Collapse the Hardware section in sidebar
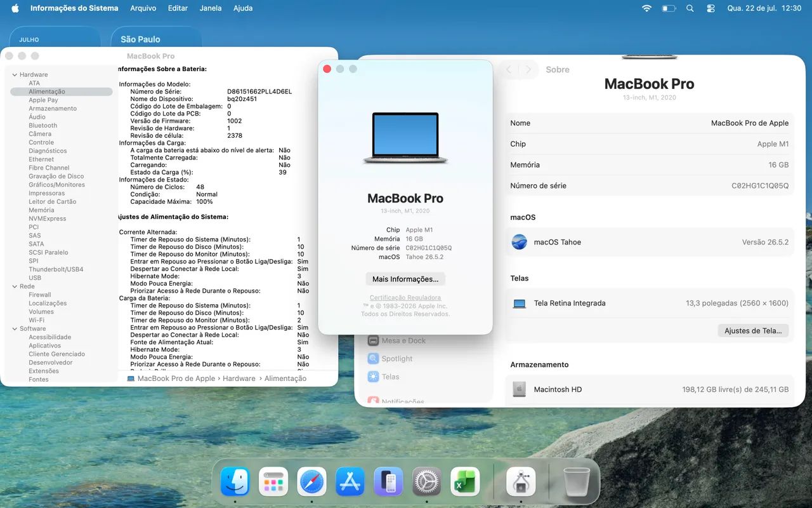 pos(15,75)
